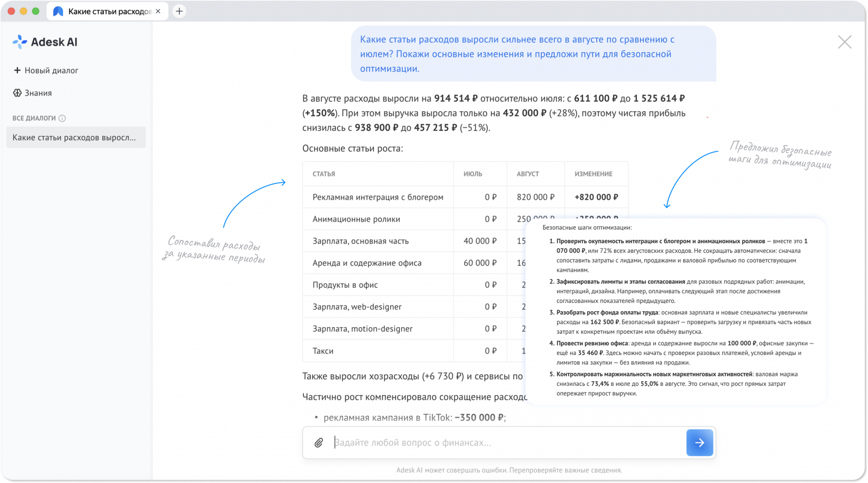This screenshot has width=868, height=483.
Task: Click the 60 000 ₽ July rent value
Action: coord(480,263)
